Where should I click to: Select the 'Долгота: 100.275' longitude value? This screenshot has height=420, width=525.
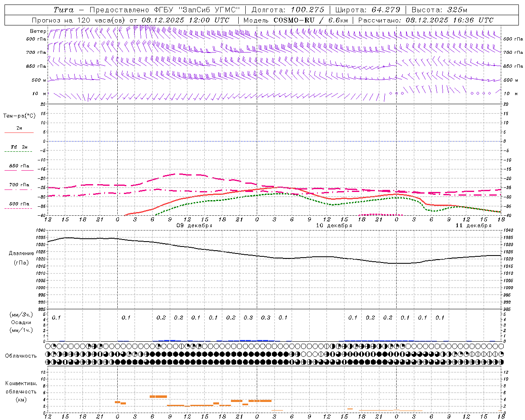(x=288, y=10)
